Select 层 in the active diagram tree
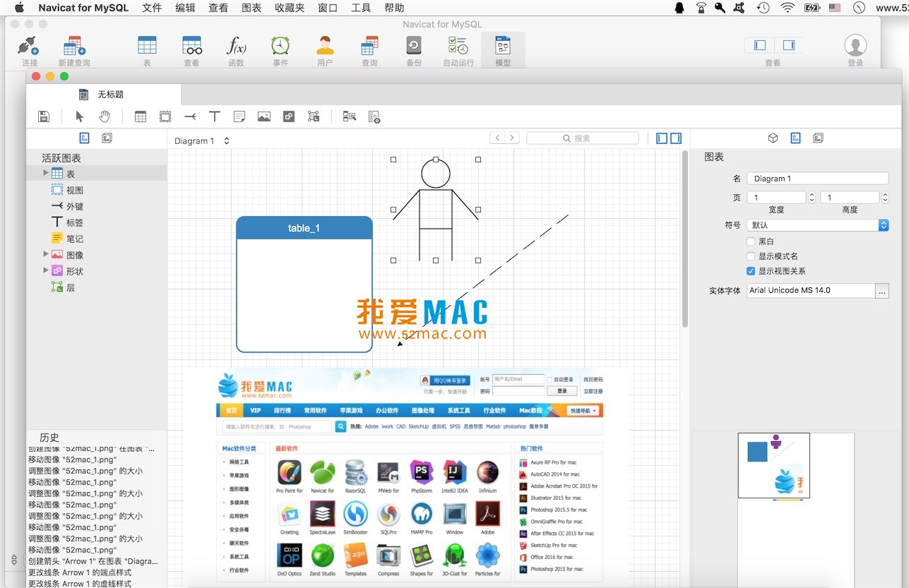 (70, 287)
